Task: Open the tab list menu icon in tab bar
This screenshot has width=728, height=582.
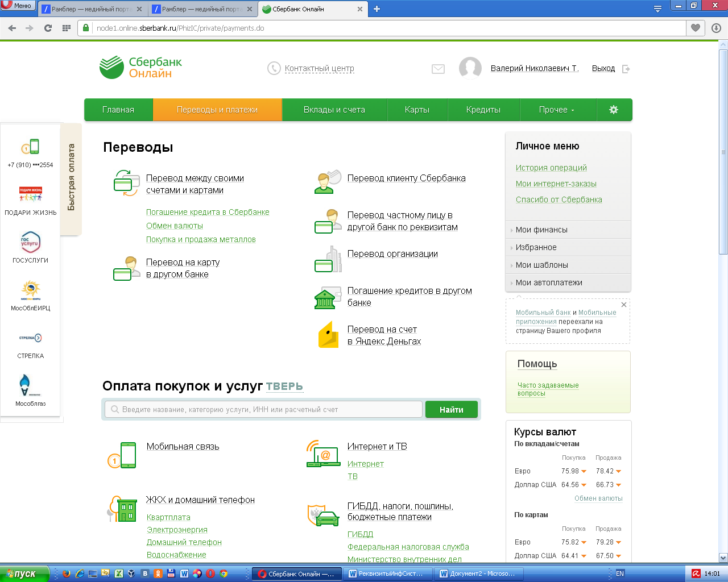Action: (x=657, y=9)
